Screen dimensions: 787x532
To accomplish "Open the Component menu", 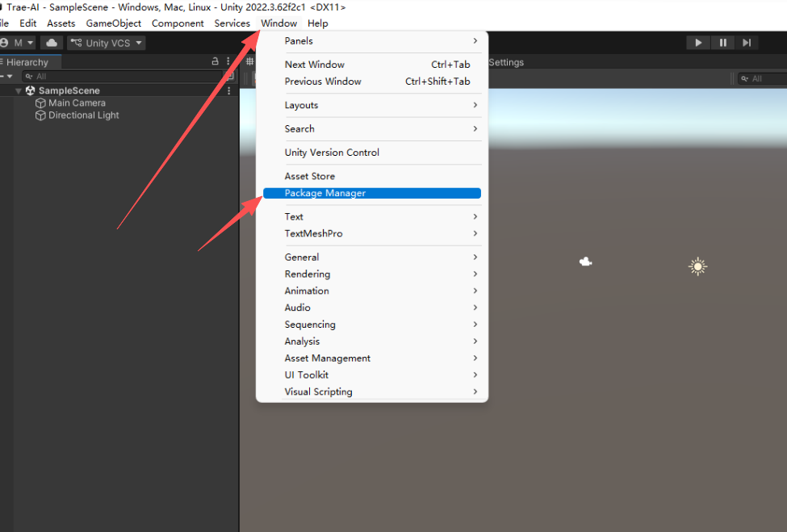I will pos(178,23).
